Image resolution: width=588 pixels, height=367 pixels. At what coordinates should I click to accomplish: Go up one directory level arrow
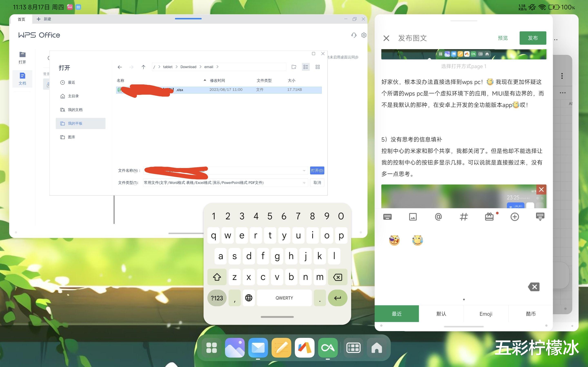[143, 67]
